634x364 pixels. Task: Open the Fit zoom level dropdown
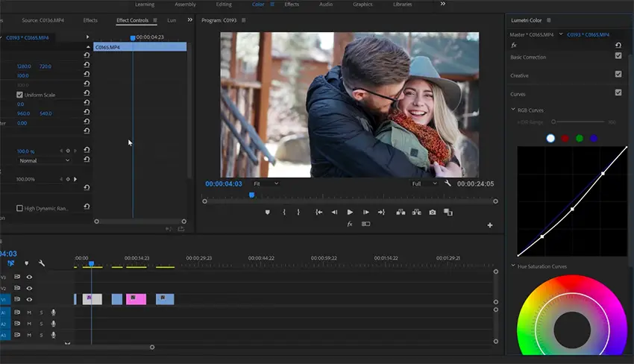click(x=266, y=183)
